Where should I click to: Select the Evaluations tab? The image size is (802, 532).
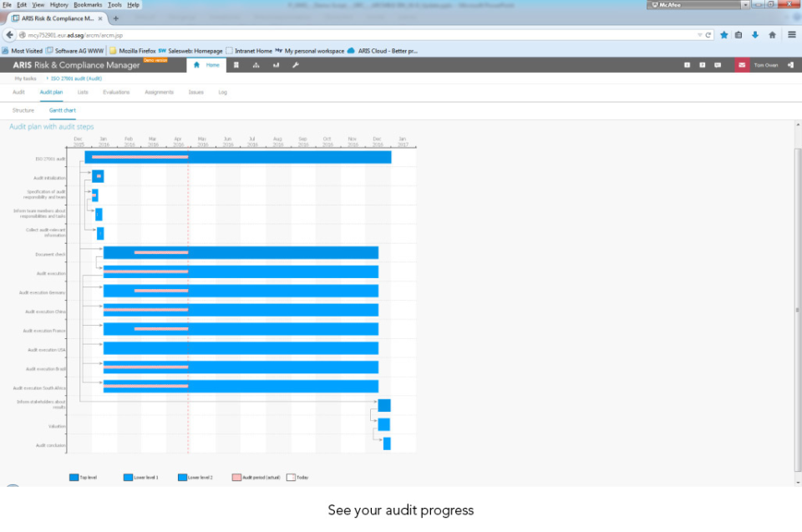click(116, 92)
